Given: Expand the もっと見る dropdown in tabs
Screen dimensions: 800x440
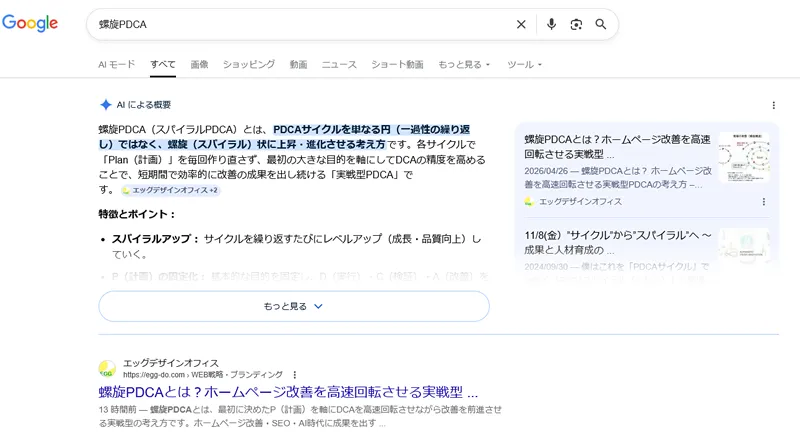Looking at the screenshot, I should point(464,64).
